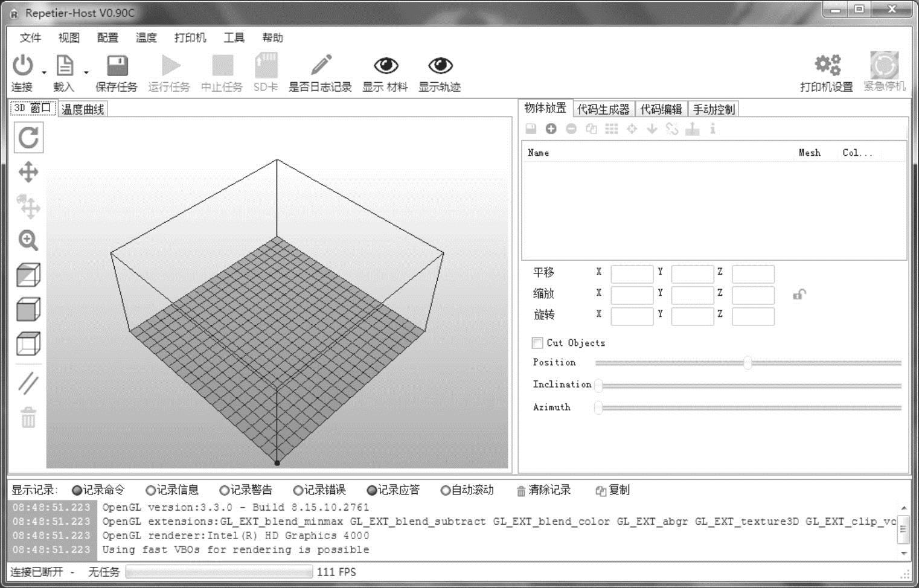Click the drop object down-arrow icon

point(652,129)
